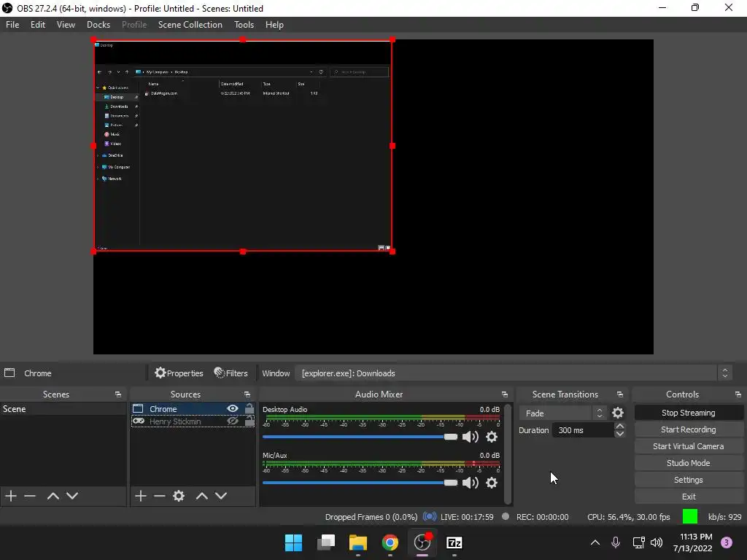
Task: Click Task View icon on taskbar
Action: (326, 542)
